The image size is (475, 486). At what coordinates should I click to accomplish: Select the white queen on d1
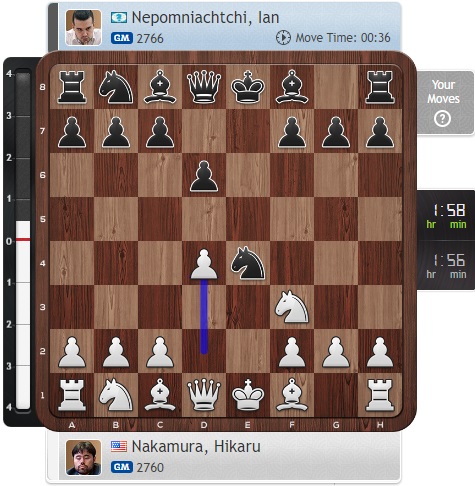point(204,394)
